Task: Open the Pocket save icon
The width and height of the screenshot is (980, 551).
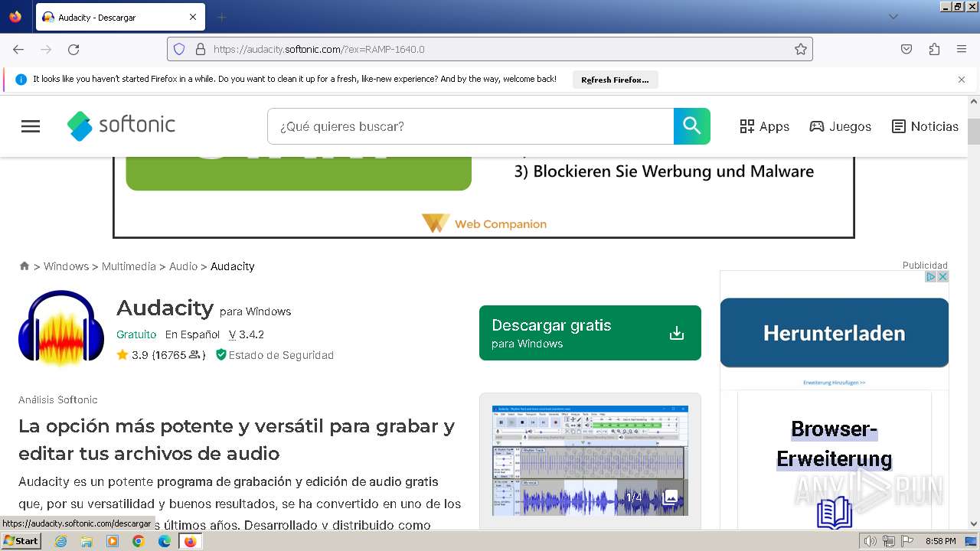Action: point(906,49)
